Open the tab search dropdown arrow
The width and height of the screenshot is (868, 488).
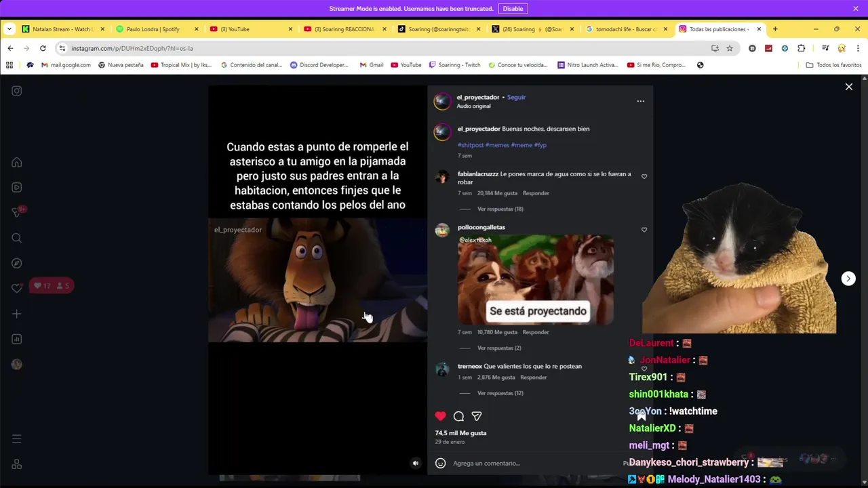9,29
